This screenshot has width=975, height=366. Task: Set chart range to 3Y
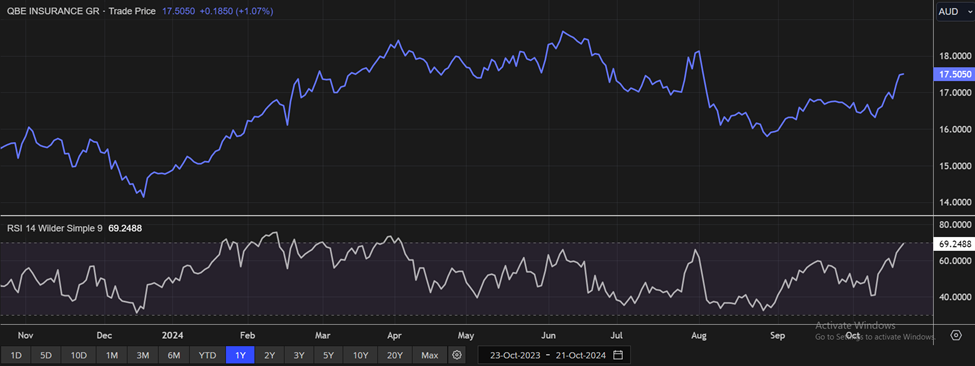point(299,355)
